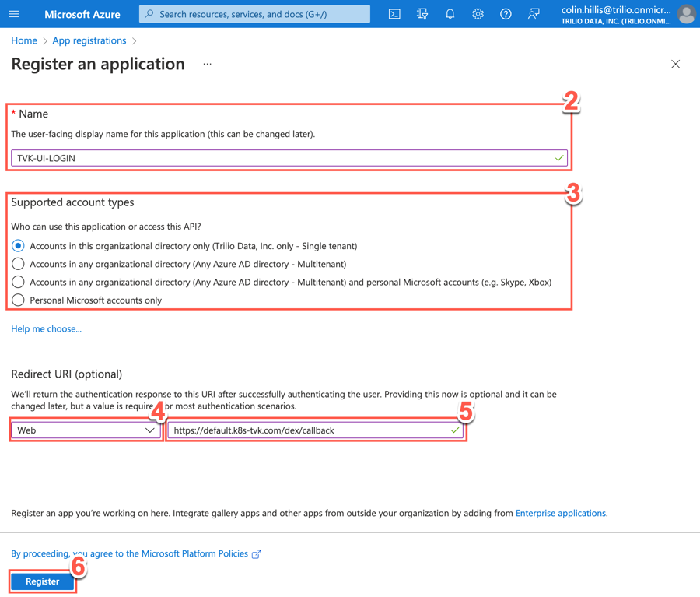700x597 pixels.
Task: Click the user account avatar
Action: [x=686, y=14]
